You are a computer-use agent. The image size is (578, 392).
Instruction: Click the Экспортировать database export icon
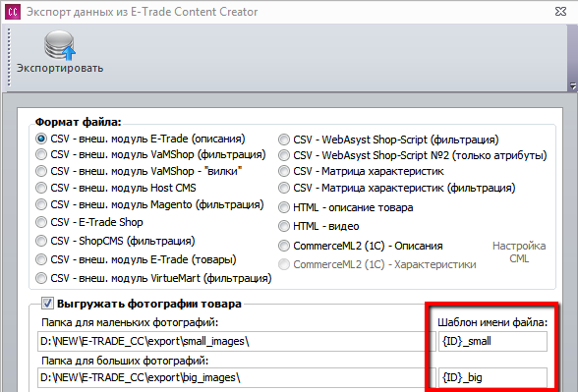60,45
